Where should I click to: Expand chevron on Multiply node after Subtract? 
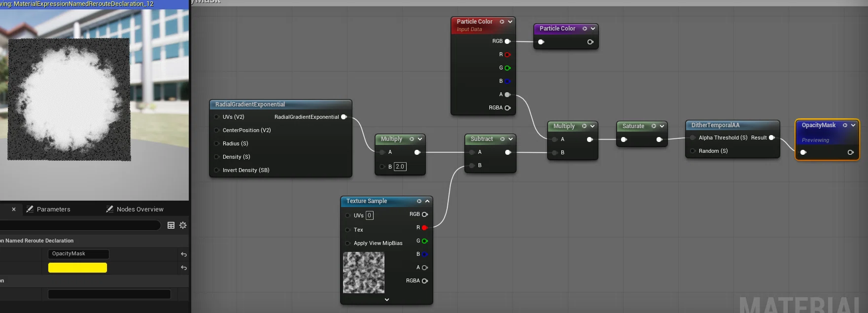click(x=592, y=126)
